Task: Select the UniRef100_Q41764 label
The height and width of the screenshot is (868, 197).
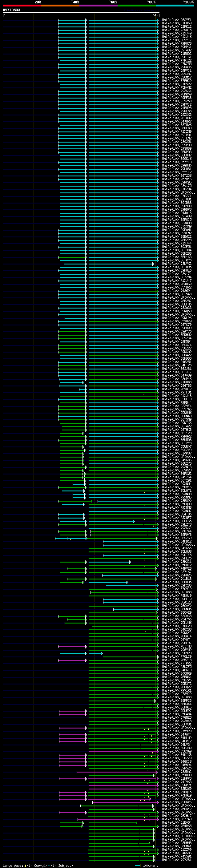Action: pyautogui.click(x=177, y=477)
